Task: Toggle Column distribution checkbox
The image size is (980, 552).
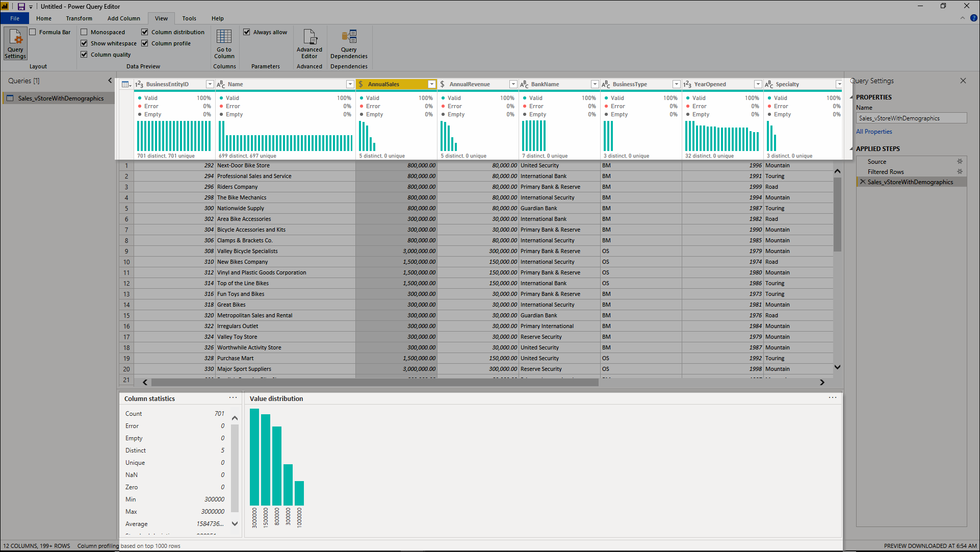Action: pyautogui.click(x=145, y=32)
